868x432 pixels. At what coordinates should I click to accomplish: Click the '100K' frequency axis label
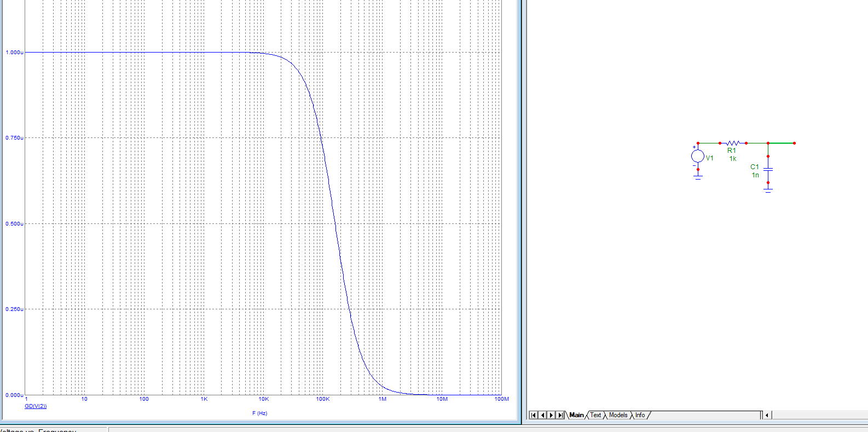pyautogui.click(x=323, y=399)
